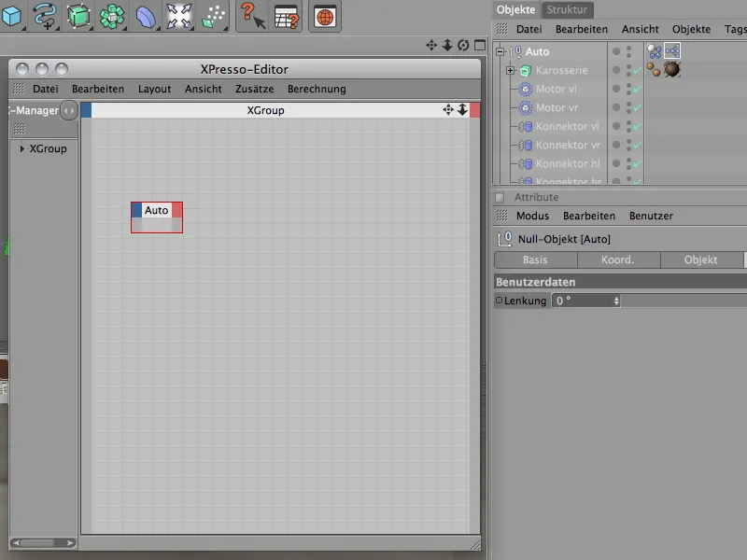747x560 pixels.
Task: Click the Objekte manager grip handle icon
Action: click(x=502, y=29)
